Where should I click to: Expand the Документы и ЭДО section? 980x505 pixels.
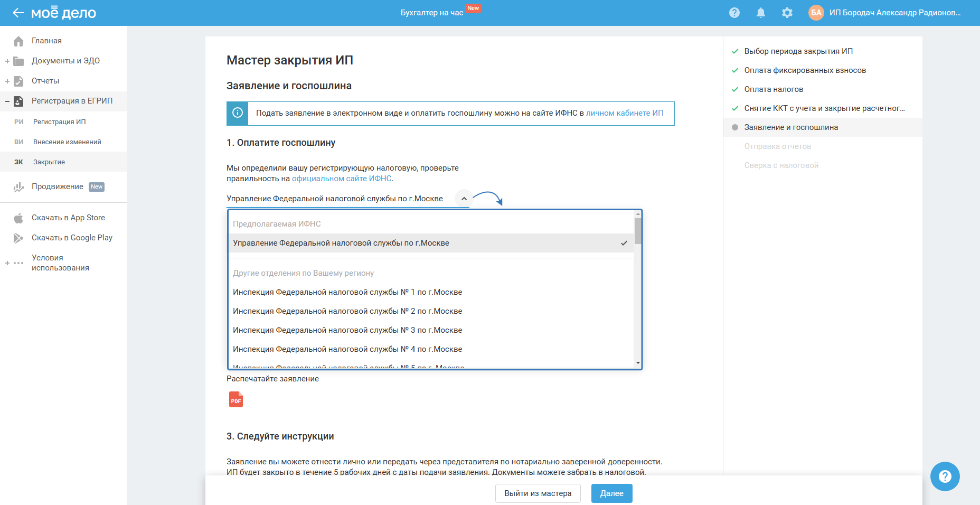(7, 61)
